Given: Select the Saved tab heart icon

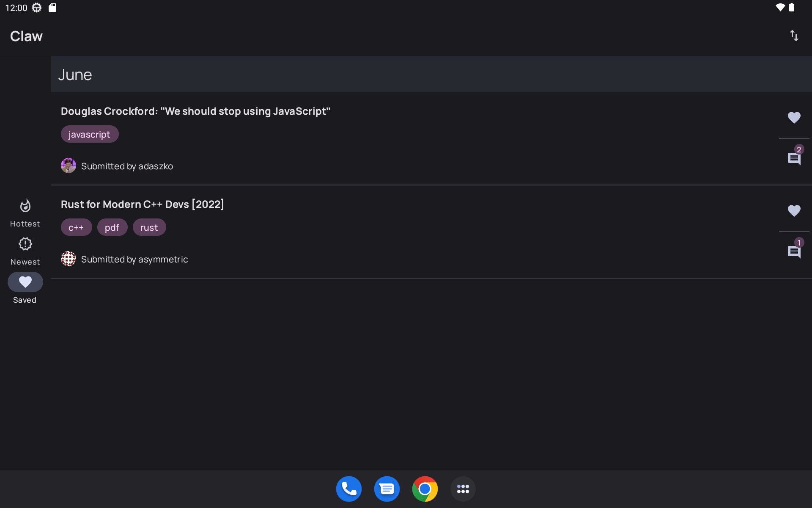Looking at the screenshot, I should pos(25,282).
